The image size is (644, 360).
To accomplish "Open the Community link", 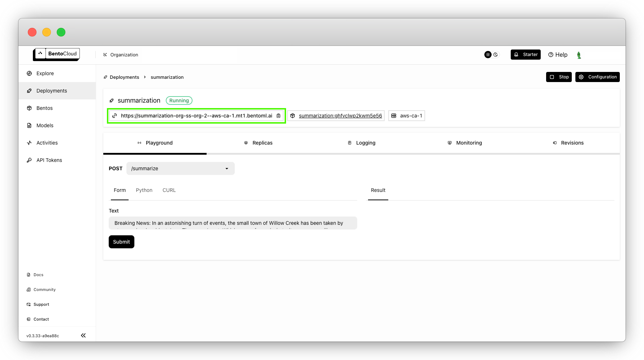I will (x=41, y=290).
